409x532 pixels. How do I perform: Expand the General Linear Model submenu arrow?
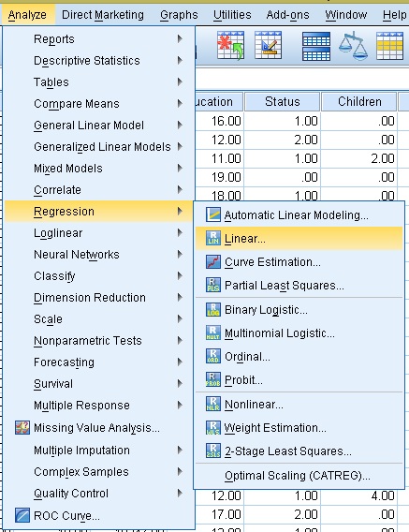[x=180, y=126]
